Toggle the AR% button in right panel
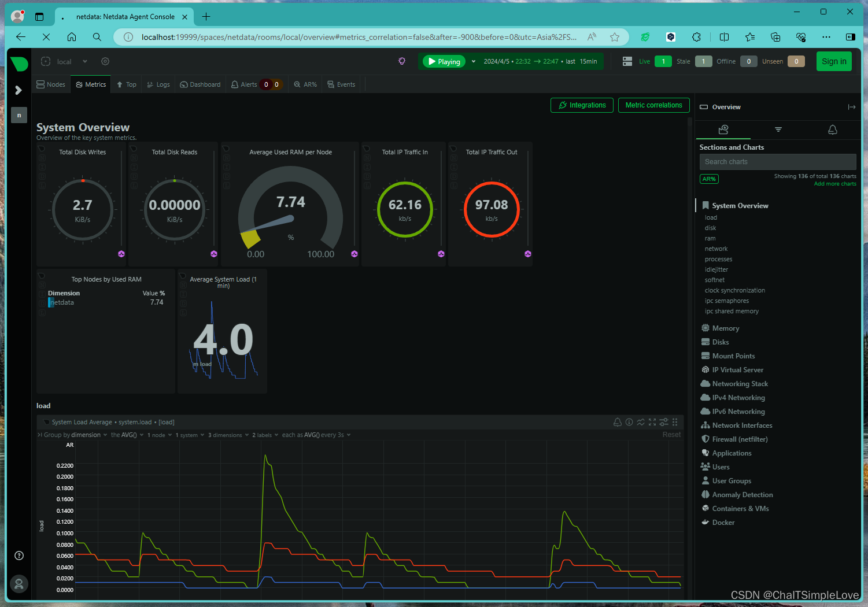Image resolution: width=868 pixels, height=607 pixels. [x=709, y=179]
